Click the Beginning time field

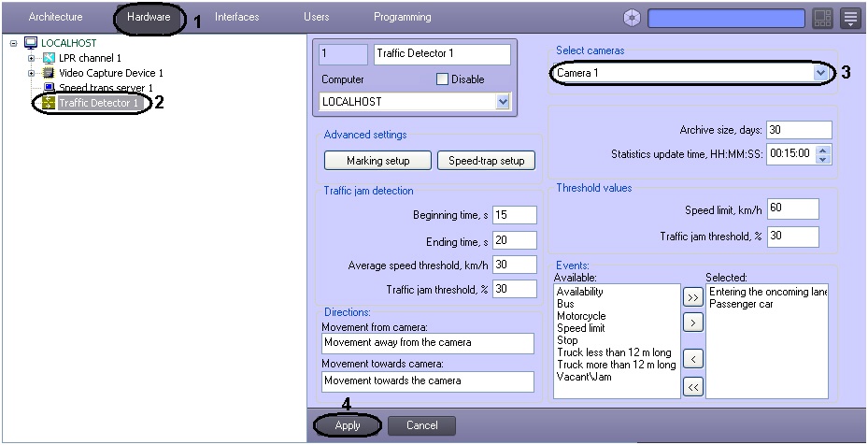514,214
